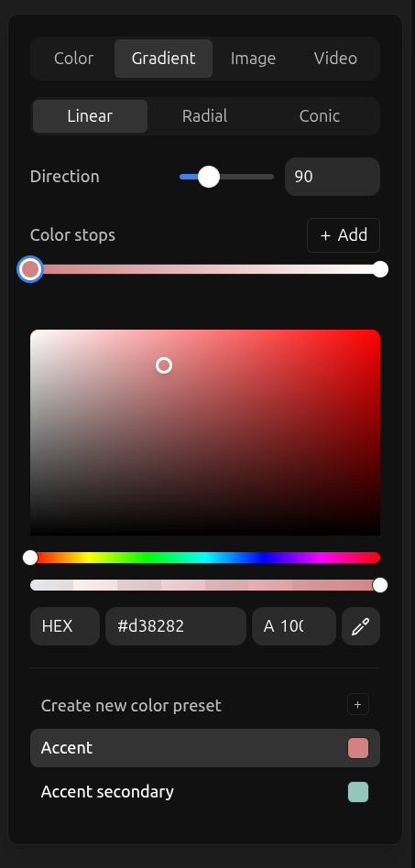Select the Accent preset color swatch
Image resolution: width=415 pixels, height=868 pixels.
[358, 748]
